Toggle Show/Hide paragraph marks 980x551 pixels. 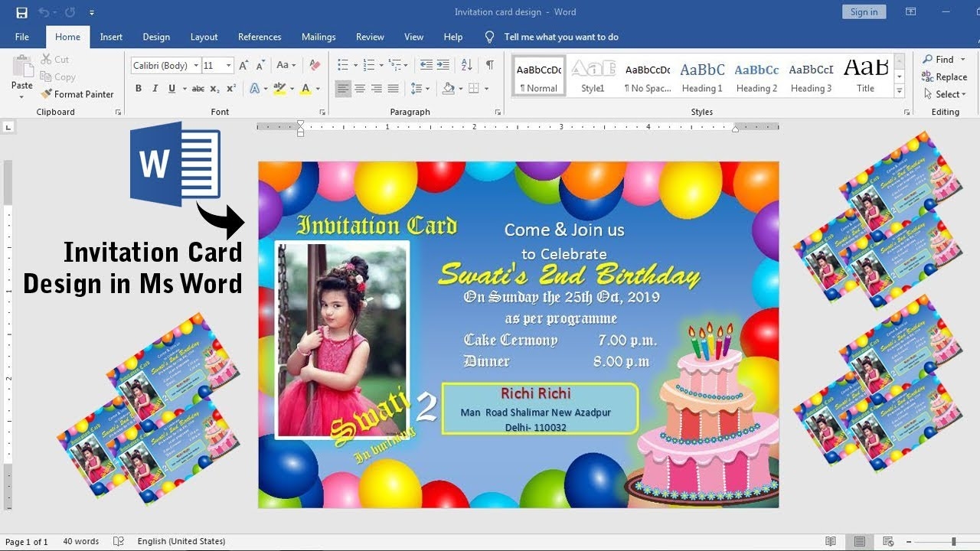(489, 65)
